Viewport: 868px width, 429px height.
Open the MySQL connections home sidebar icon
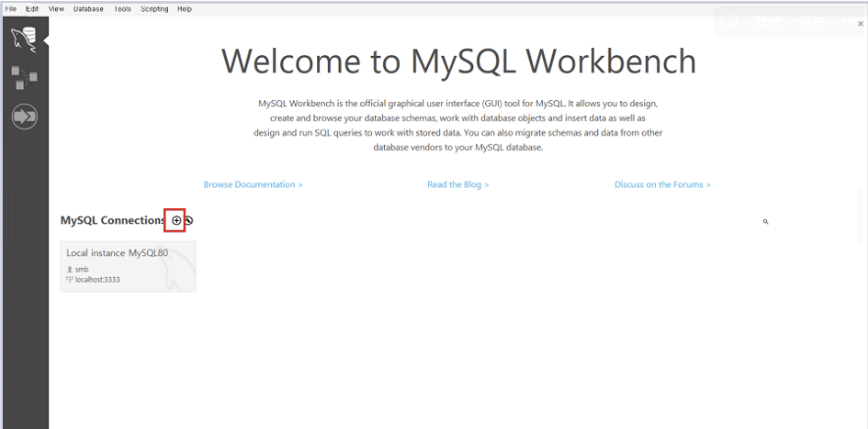tap(25, 40)
